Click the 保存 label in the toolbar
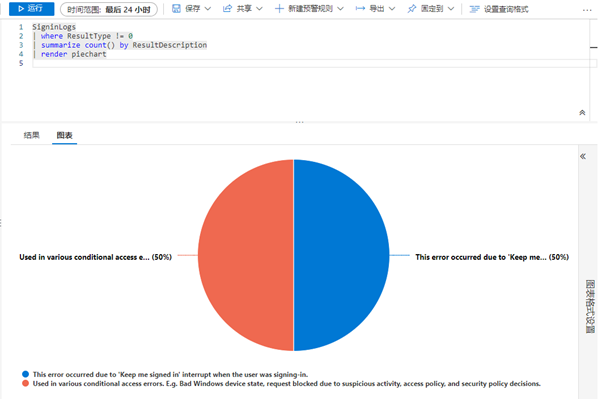 pyautogui.click(x=193, y=8)
